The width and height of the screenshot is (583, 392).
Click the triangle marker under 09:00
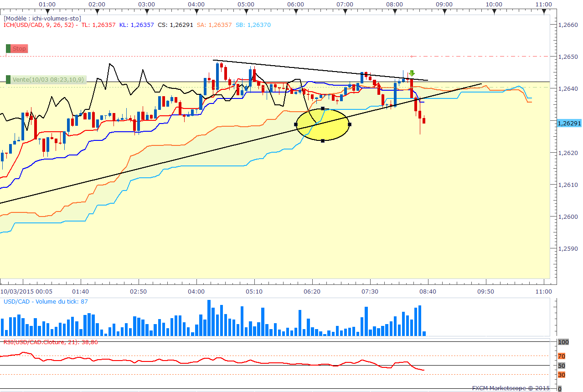(x=444, y=10)
